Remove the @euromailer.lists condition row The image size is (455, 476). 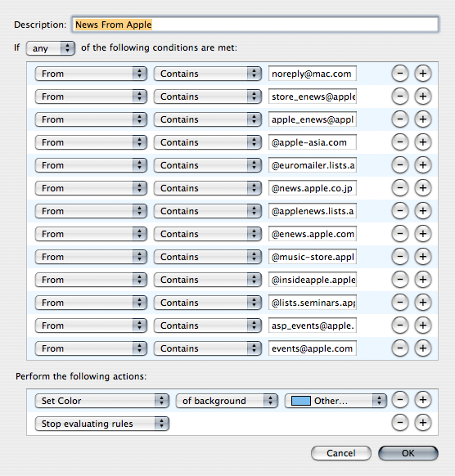click(x=400, y=165)
